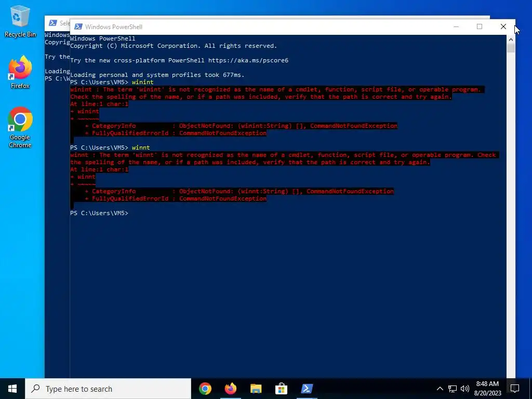This screenshot has height=399, width=532.
Task: Focus the taskbar search box
Action: [108, 389]
